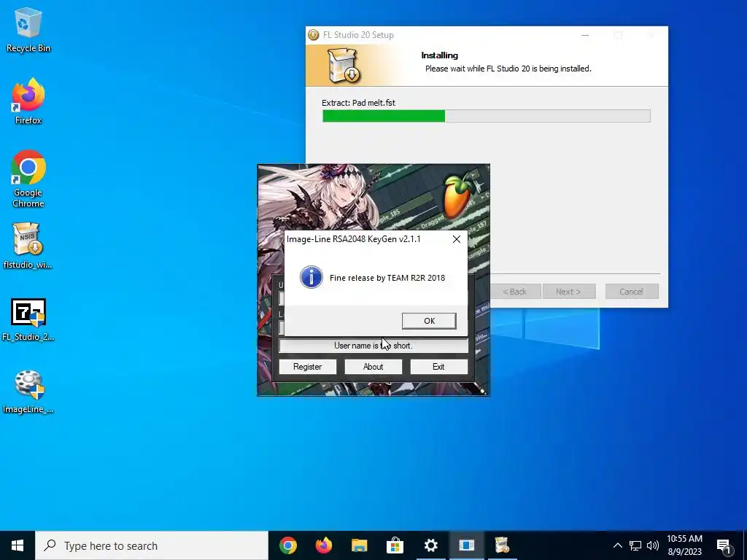The height and width of the screenshot is (560, 747).
Task: Click OK in the KeyGen message box
Action: click(x=429, y=321)
